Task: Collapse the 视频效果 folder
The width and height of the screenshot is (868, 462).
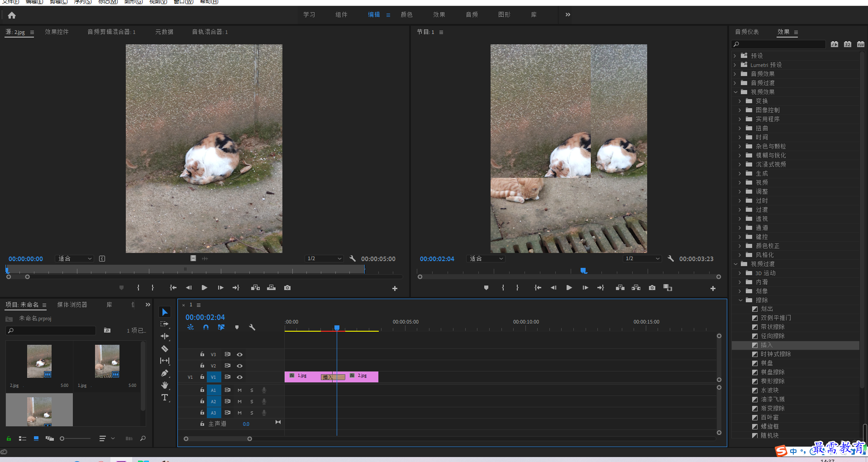Action: pyautogui.click(x=735, y=92)
